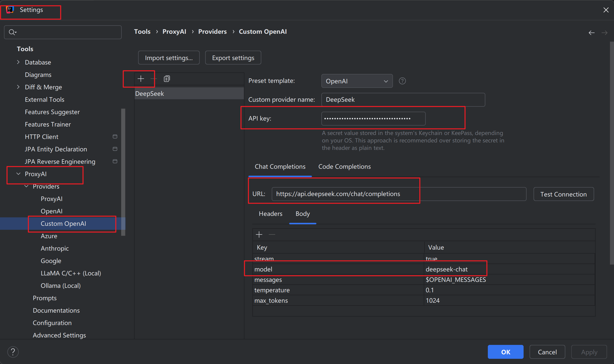The height and width of the screenshot is (364, 614).
Task: Open Configuration settings page
Action: point(52,323)
